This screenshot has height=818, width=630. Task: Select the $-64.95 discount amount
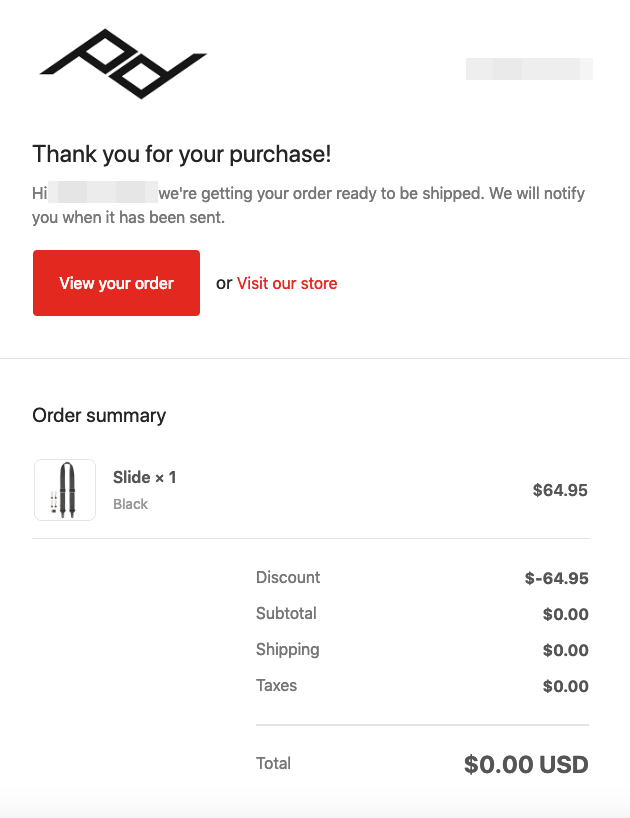click(556, 578)
